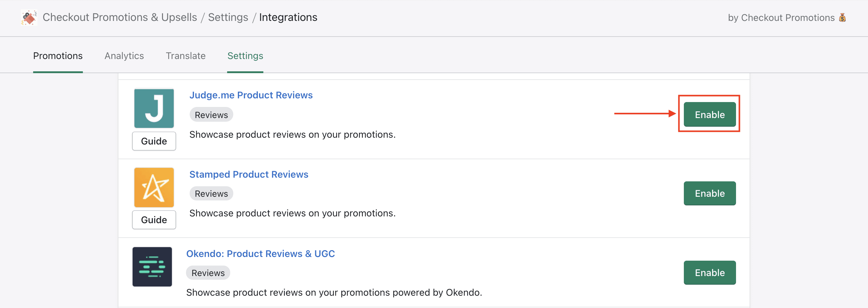Click the Checkout Promotions & Upsells breadcrumb
The height and width of the screenshot is (308, 868).
point(120,17)
